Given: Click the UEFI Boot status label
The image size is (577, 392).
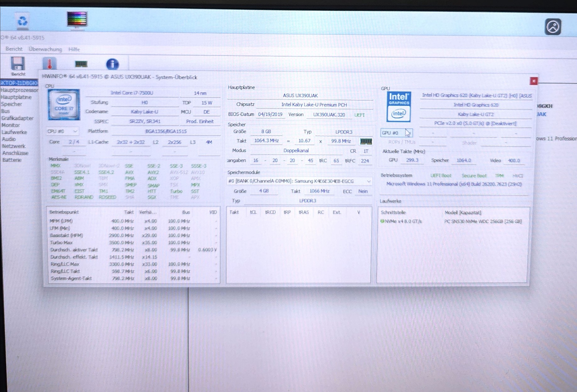Looking at the screenshot, I should (441, 176).
